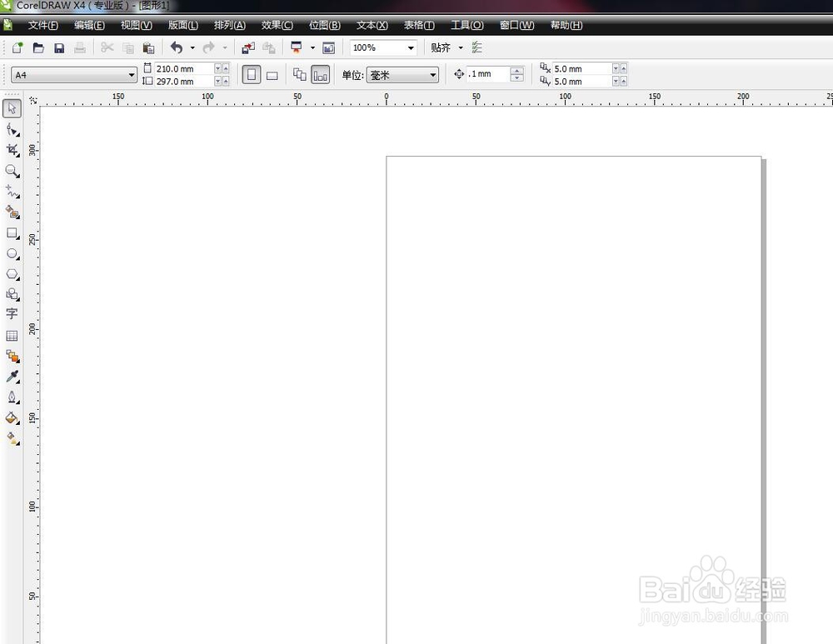Open the 贴齐 snap dropdown

tap(461, 47)
